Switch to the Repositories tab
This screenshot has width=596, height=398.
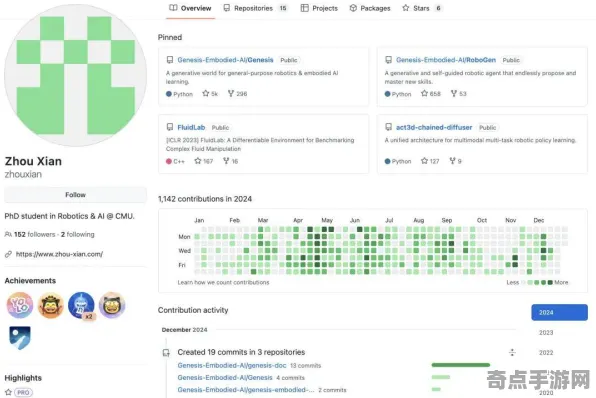click(x=255, y=8)
